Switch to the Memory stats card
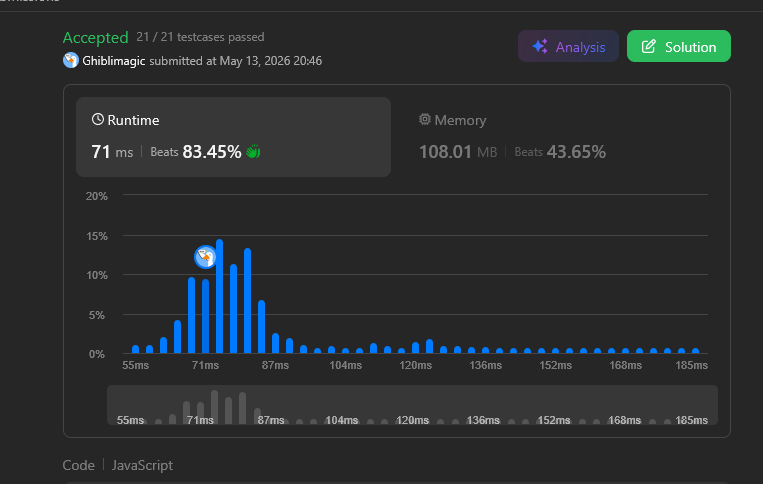Viewport: 763px width, 484px height. point(560,137)
